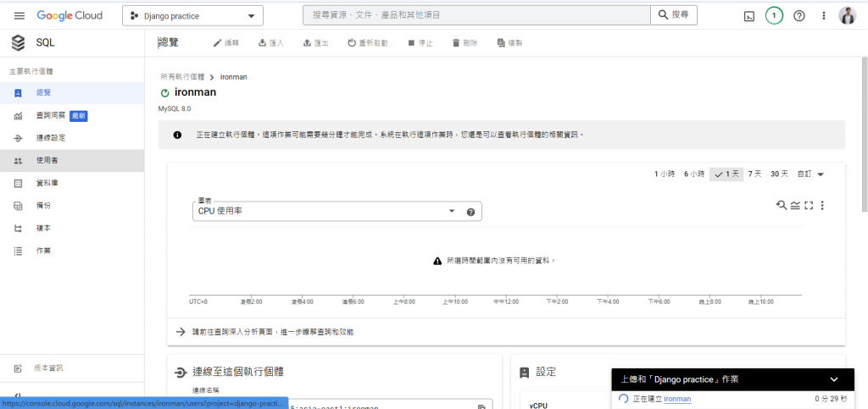
Task: Select the 6 小時 time range
Action: [x=694, y=174]
